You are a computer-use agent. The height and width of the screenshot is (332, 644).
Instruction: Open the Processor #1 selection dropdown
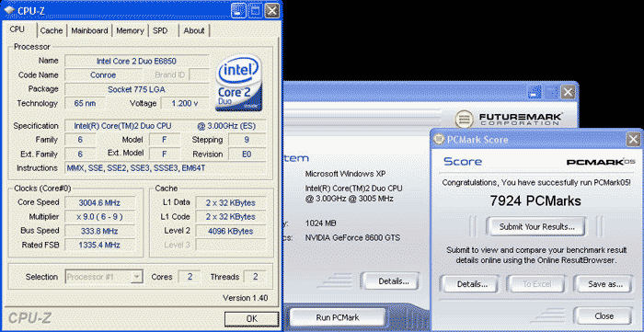point(104,277)
